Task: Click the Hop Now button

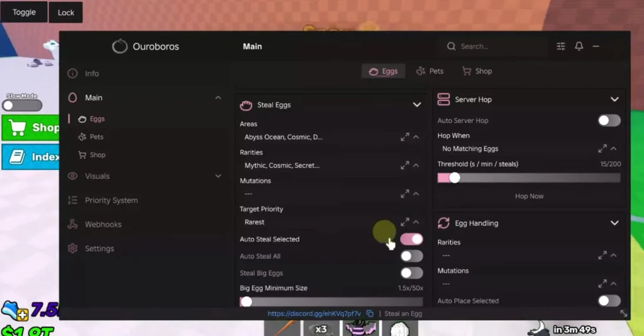Action: [529, 196]
